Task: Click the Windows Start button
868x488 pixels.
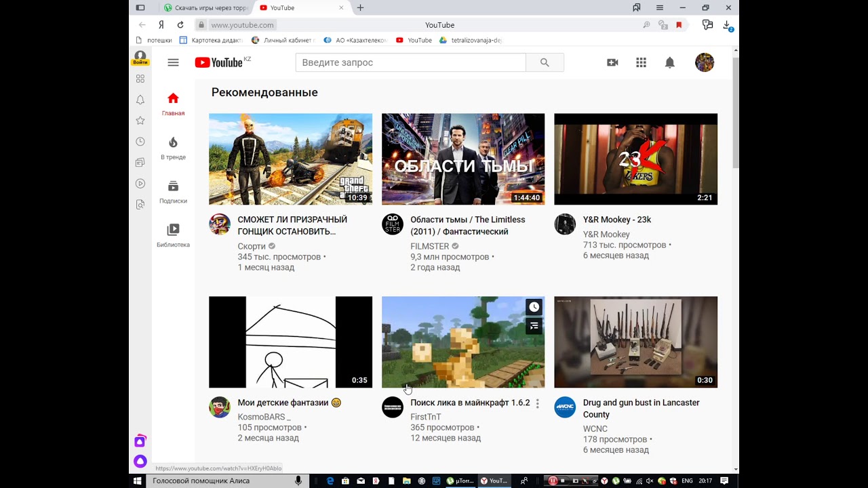Action: (137, 481)
